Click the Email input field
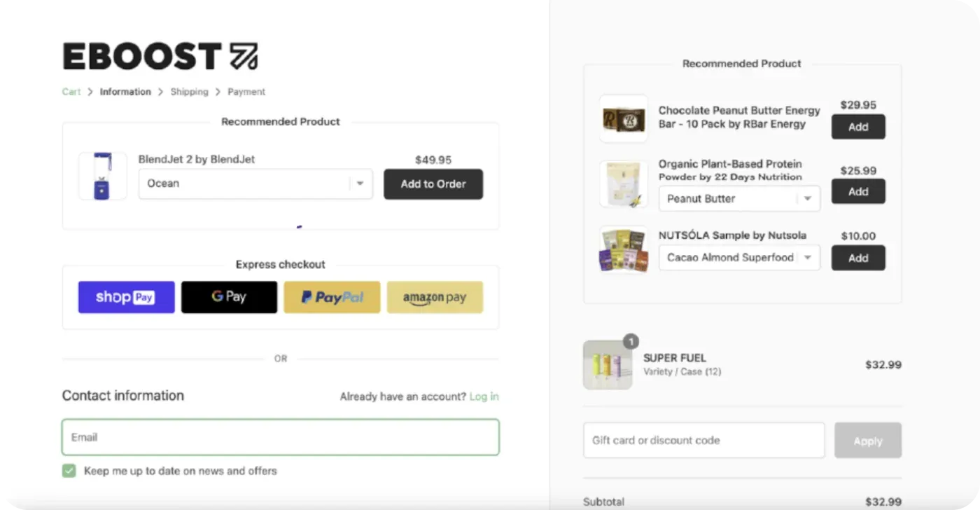Image resolution: width=980 pixels, height=510 pixels. pyautogui.click(x=280, y=436)
